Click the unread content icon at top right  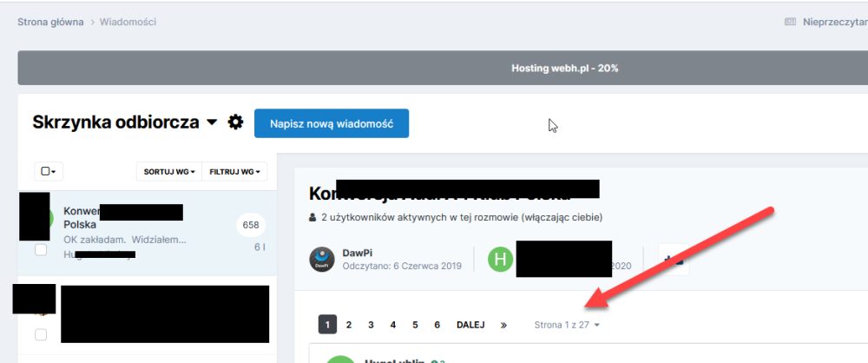tap(790, 21)
